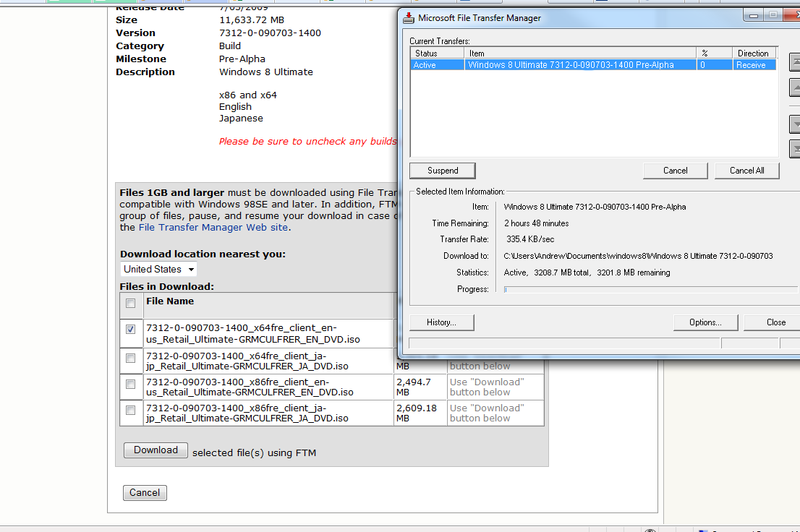Click the x64fre en-us ISO file name
This screenshot has height=532, width=800.
(253, 333)
